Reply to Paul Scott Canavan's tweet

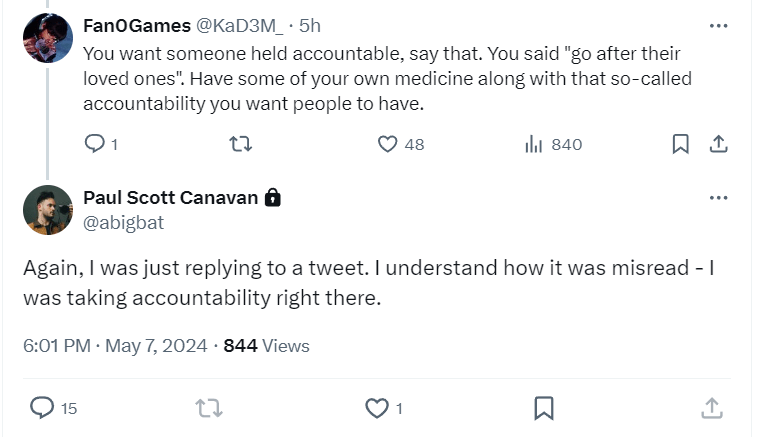pos(42,407)
